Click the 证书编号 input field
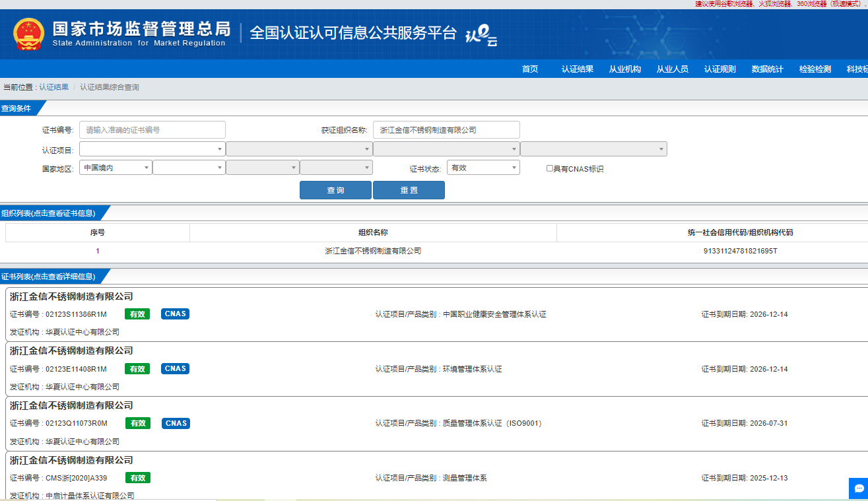The width and height of the screenshot is (868, 501). tap(152, 130)
